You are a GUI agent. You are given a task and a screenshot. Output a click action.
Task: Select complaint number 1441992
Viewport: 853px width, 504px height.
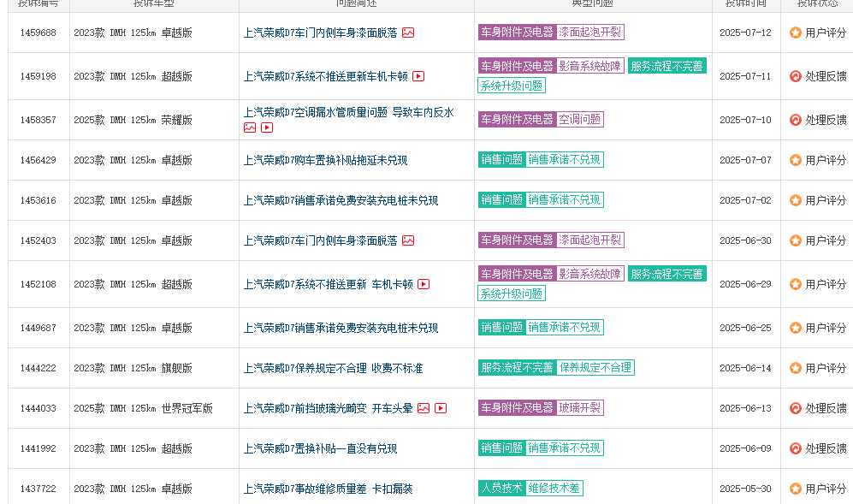39,448
